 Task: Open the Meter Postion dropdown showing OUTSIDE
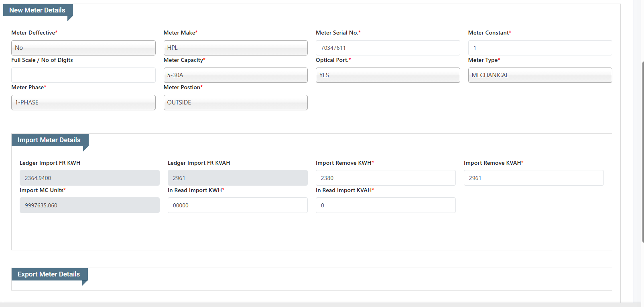(235, 102)
